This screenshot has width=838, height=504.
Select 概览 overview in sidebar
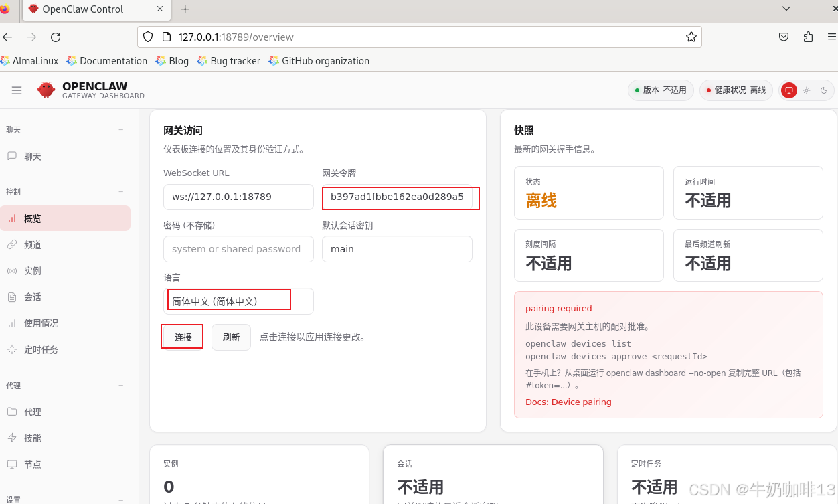pyautogui.click(x=65, y=218)
